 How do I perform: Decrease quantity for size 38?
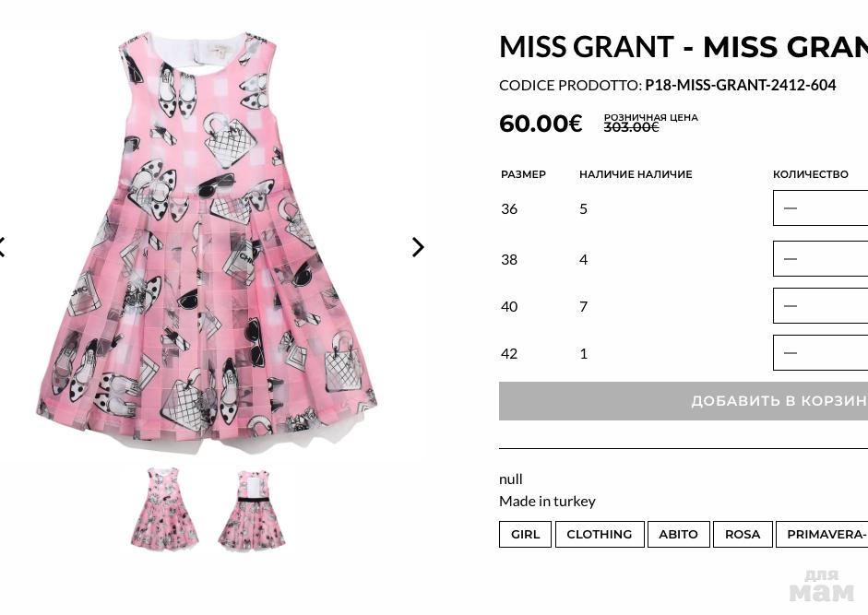tap(791, 259)
